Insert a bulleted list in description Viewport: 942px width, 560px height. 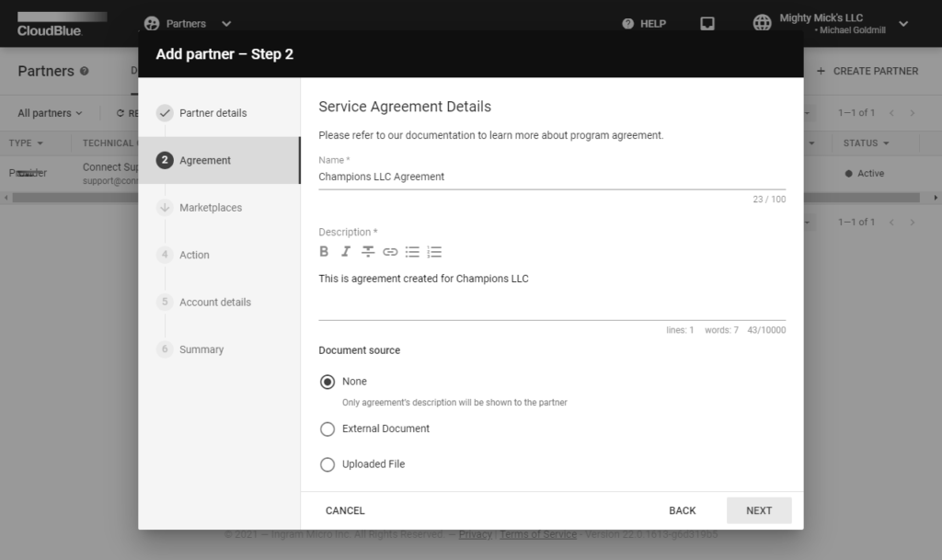click(x=412, y=252)
